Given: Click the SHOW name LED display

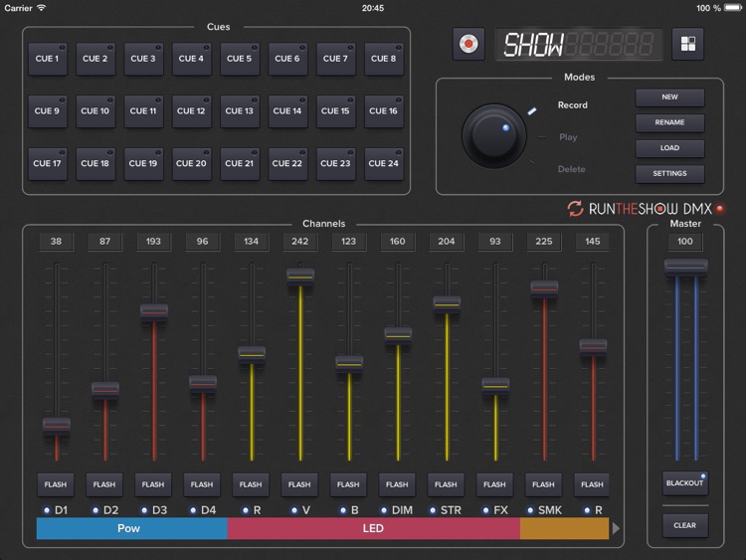Looking at the screenshot, I should (x=579, y=44).
